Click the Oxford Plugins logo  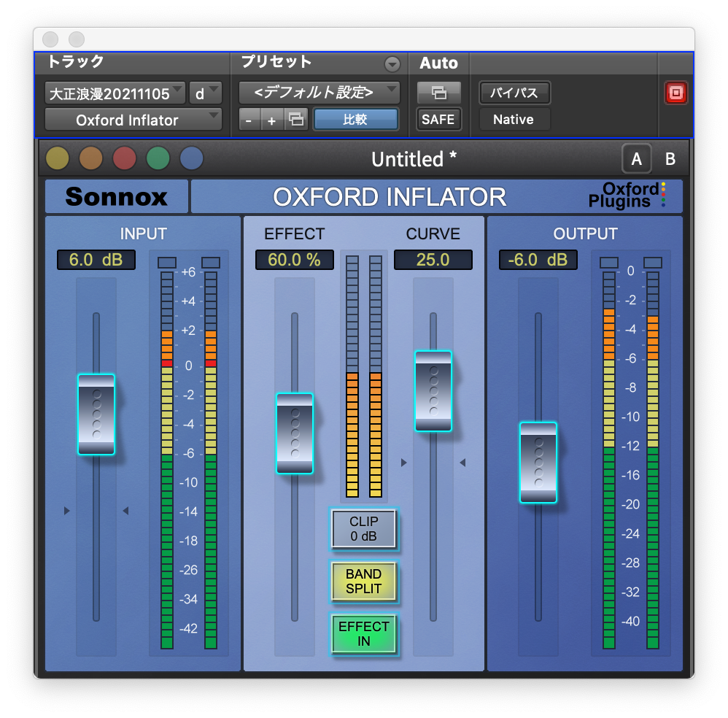[x=627, y=196]
